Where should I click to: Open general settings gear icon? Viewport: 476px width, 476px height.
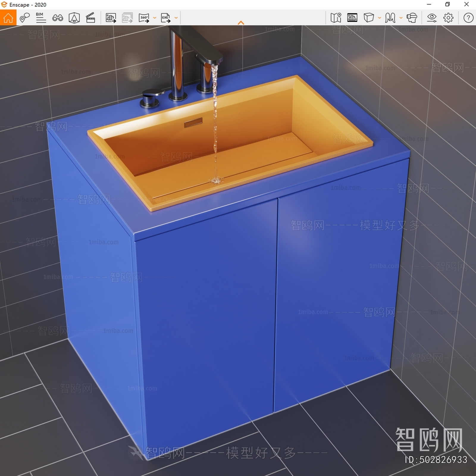point(448,18)
